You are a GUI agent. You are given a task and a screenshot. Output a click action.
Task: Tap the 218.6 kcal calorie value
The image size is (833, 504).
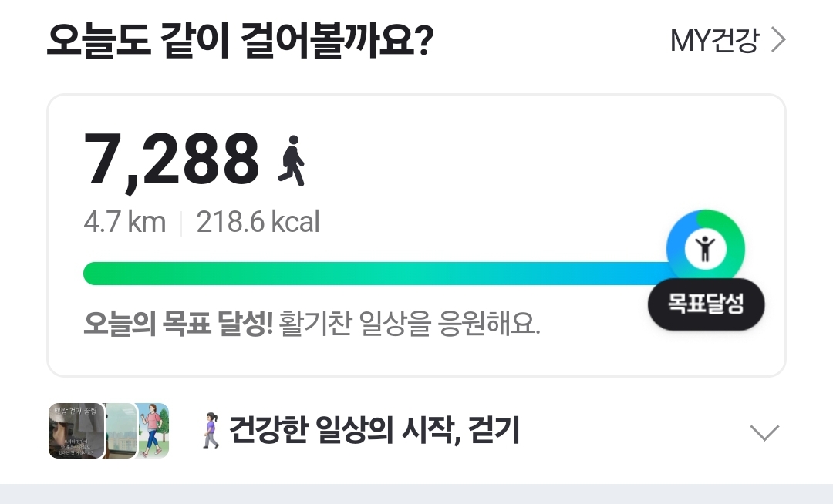pyautogui.click(x=258, y=223)
